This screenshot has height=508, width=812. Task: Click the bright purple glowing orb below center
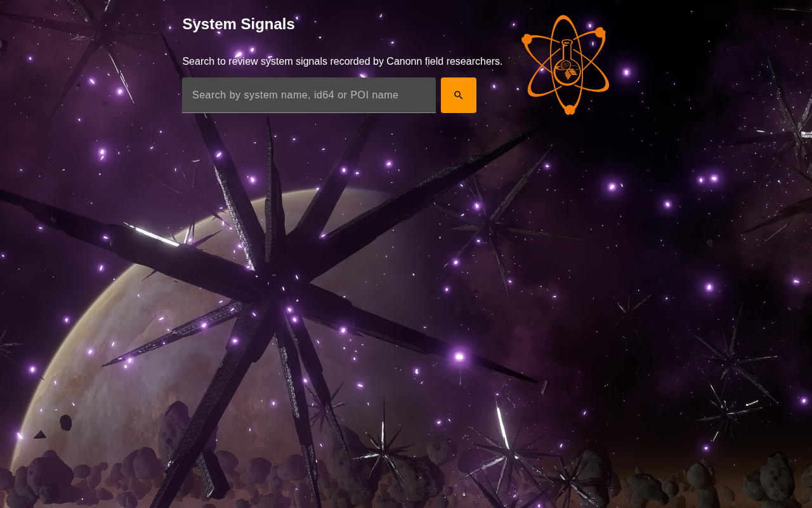pyautogui.click(x=459, y=357)
